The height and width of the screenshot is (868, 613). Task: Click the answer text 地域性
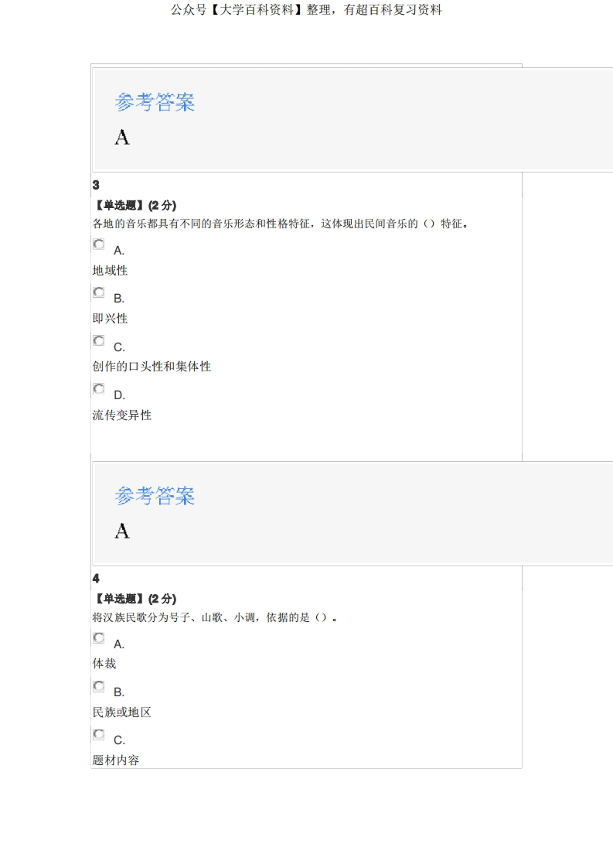click(110, 271)
